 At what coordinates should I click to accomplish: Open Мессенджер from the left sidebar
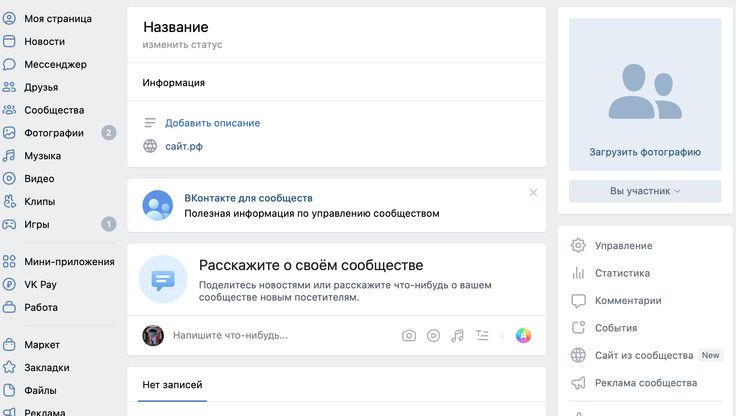coord(55,64)
